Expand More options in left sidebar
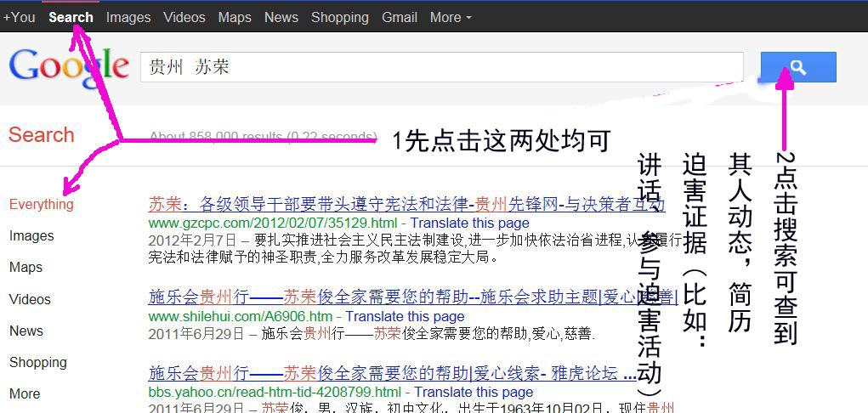Viewport: 868px width, 413px height. click(x=25, y=393)
